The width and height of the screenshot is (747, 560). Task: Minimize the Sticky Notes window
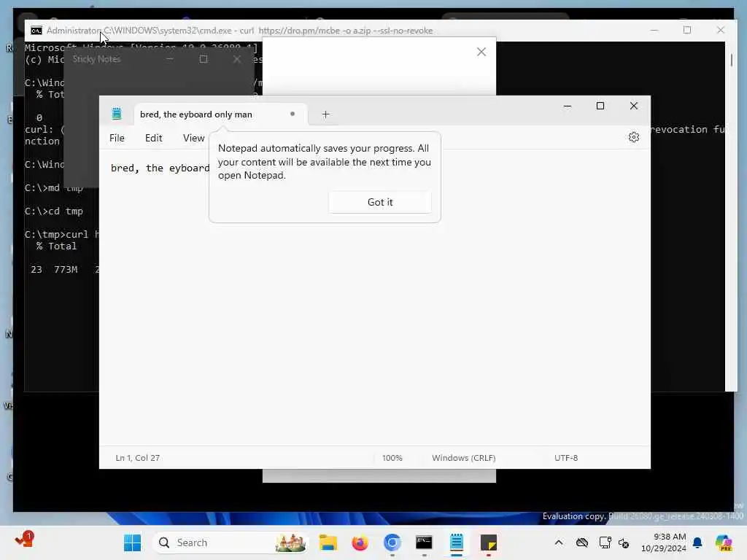[169, 59]
